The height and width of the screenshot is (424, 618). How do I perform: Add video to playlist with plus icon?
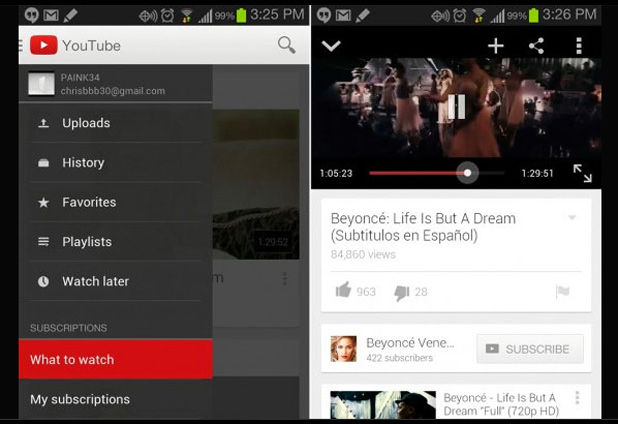point(495,46)
